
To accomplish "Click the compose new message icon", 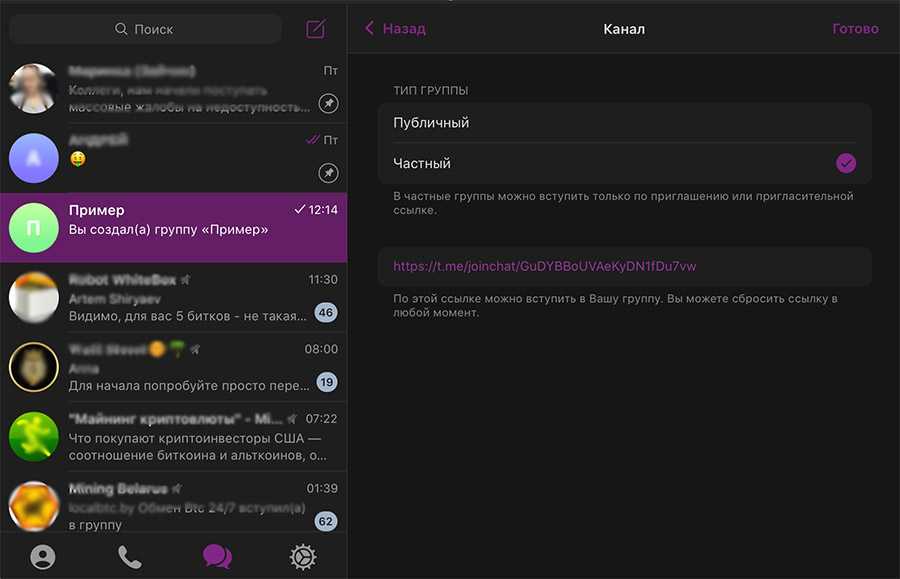I will tap(316, 29).
